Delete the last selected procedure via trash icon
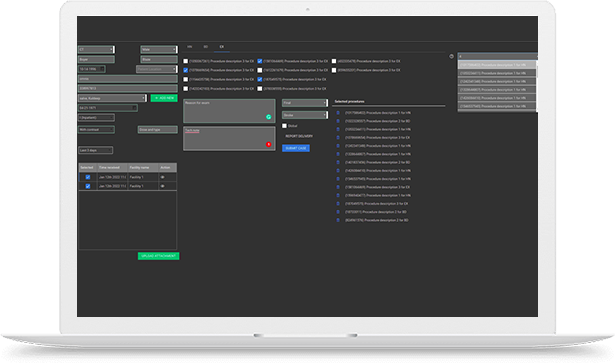Viewport: 615px width, 363px height. tap(338, 220)
